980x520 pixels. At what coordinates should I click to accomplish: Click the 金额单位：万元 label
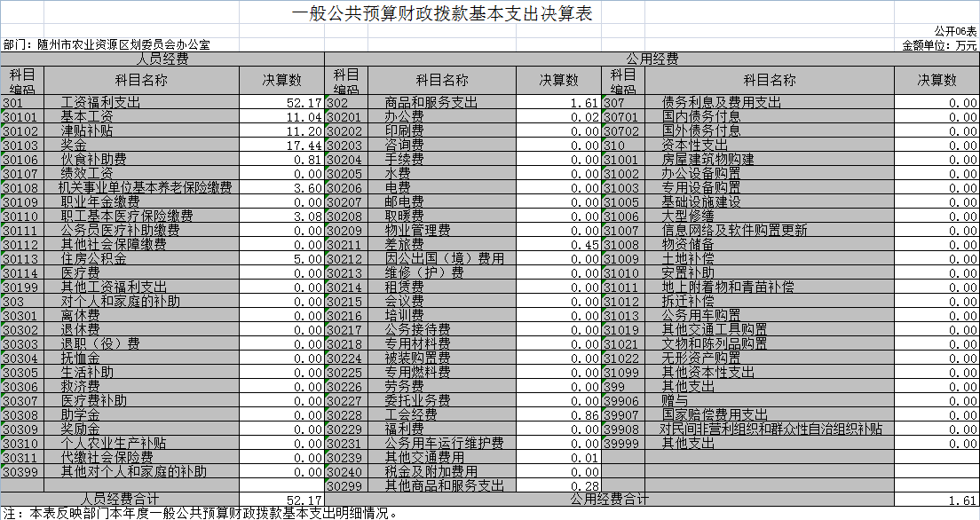(x=939, y=44)
